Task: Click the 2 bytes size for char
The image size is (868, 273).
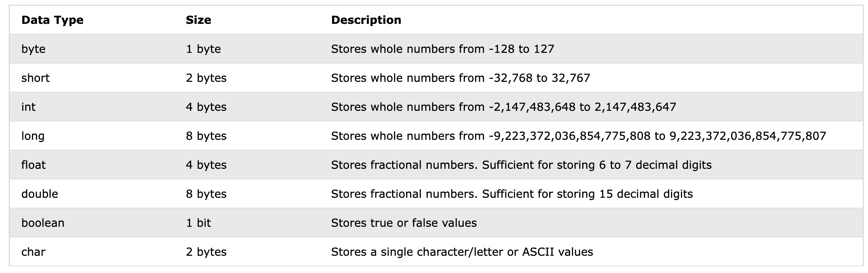Action: click(206, 252)
